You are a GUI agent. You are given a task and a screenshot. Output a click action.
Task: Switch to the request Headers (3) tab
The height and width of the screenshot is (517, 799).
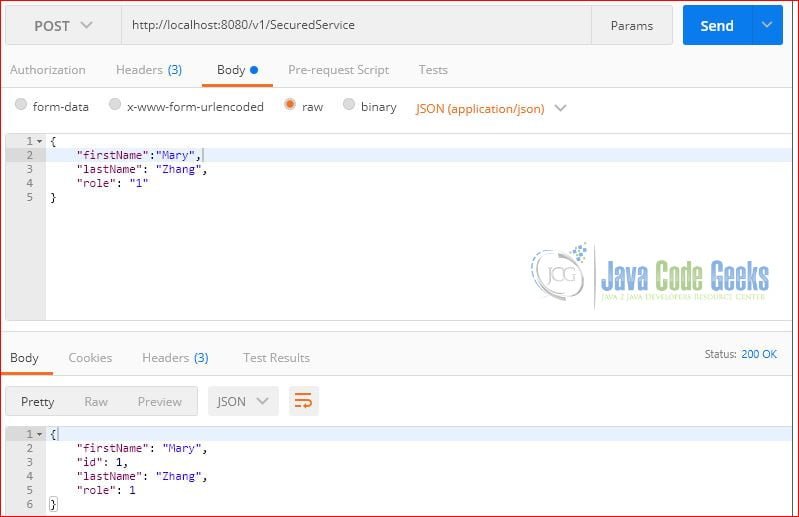click(149, 70)
